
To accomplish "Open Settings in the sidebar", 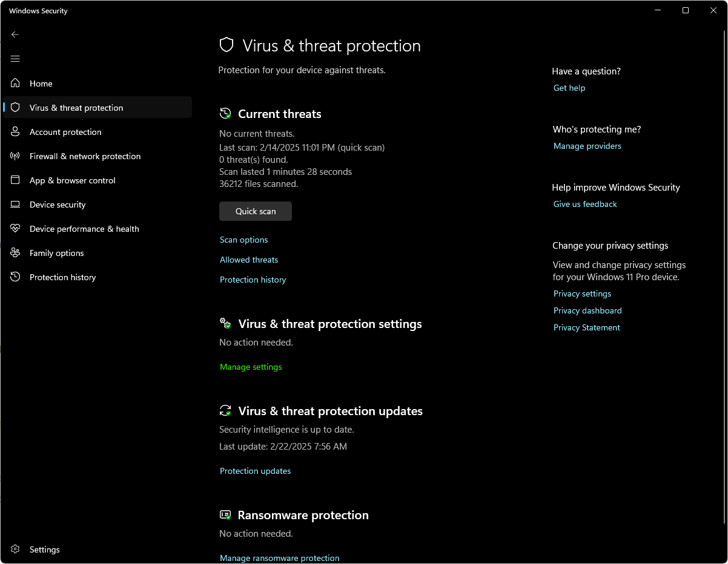I will click(98, 549).
